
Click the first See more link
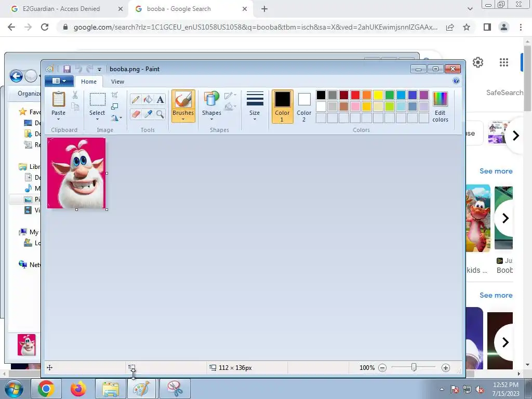[496, 171]
